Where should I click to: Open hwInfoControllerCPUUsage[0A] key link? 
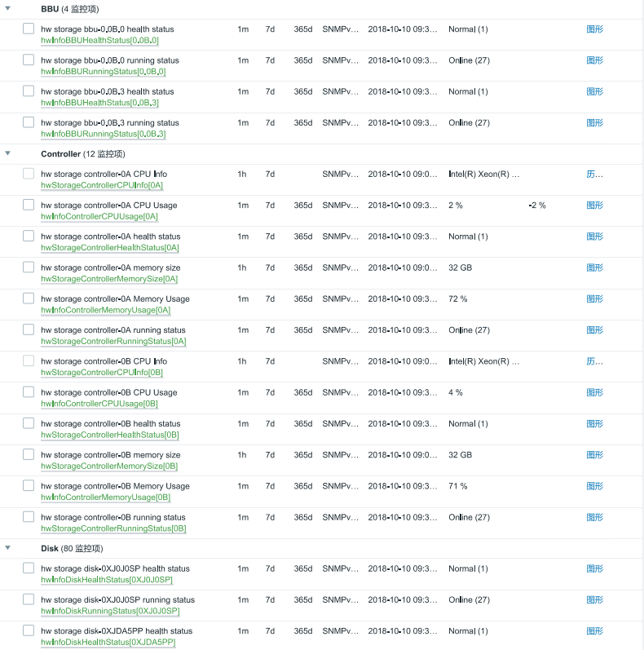tap(99, 216)
